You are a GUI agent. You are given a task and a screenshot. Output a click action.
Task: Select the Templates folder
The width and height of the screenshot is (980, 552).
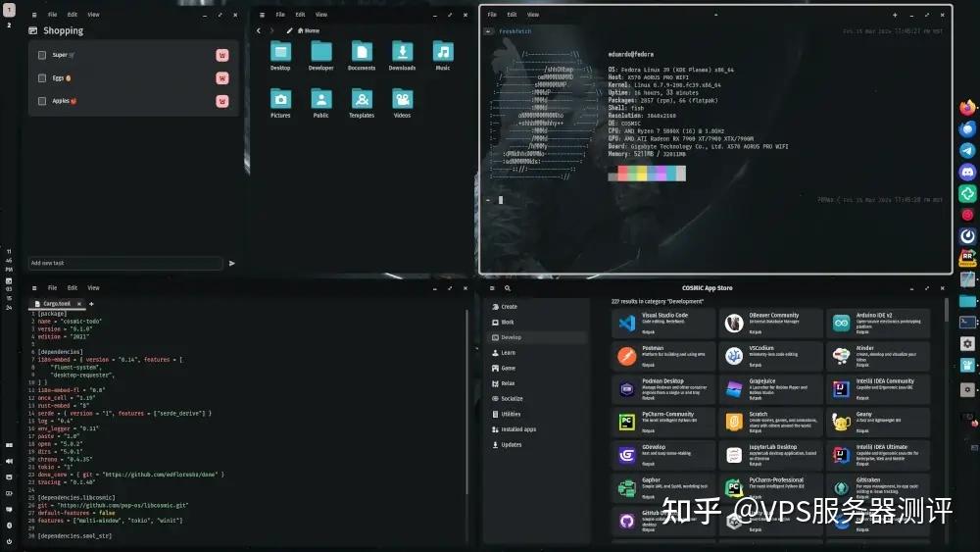(x=362, y=103)
